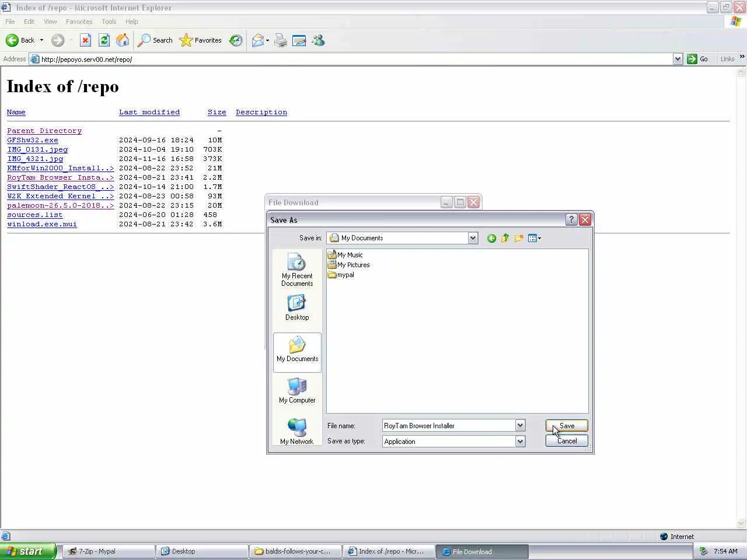Click the Refresh icon in IE toolbar
This screenshot has width=747, height=560.
104,40
